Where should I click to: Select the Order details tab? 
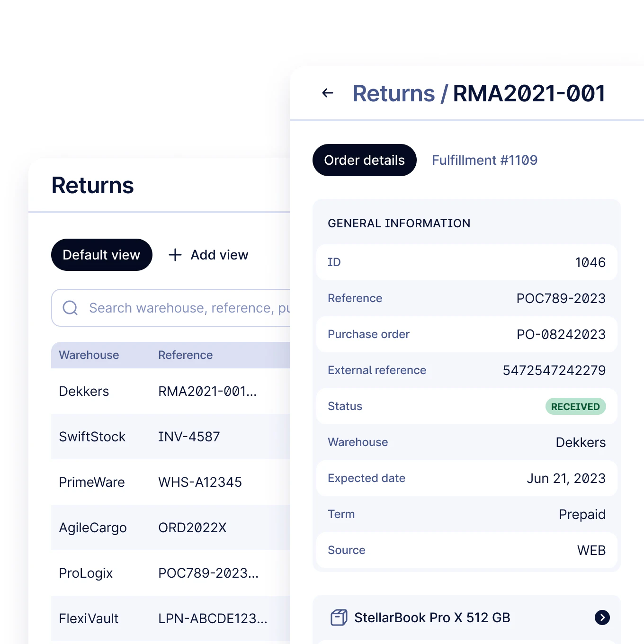364,160
